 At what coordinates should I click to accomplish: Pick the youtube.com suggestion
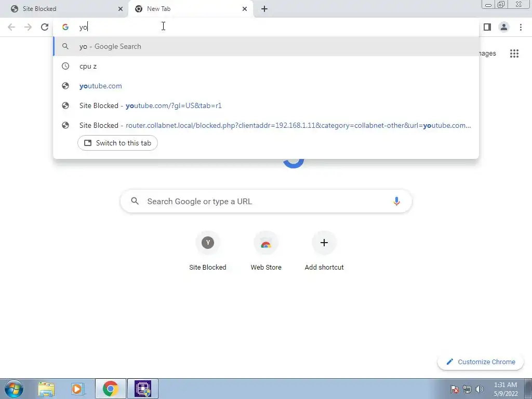266,86
